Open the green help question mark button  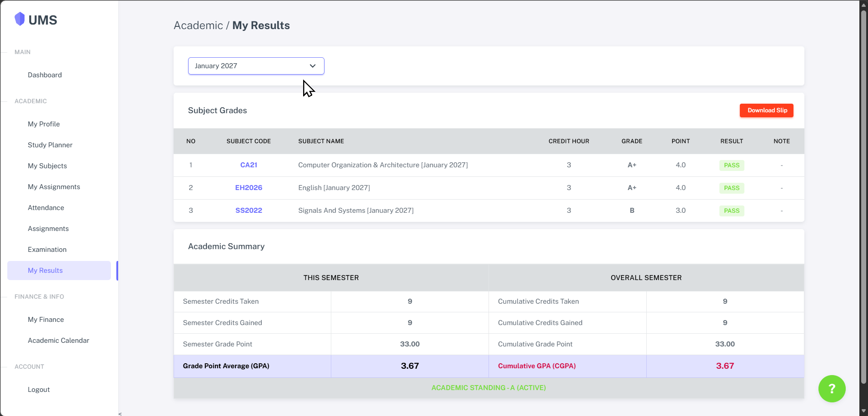coord(832,389)
